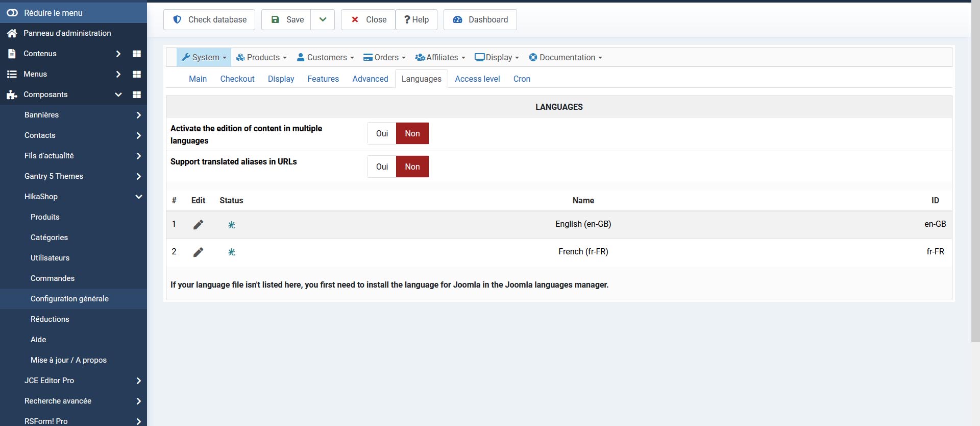Set multiple languages edition to Non
The image size is (980, 426).
(x=412, y=133)
